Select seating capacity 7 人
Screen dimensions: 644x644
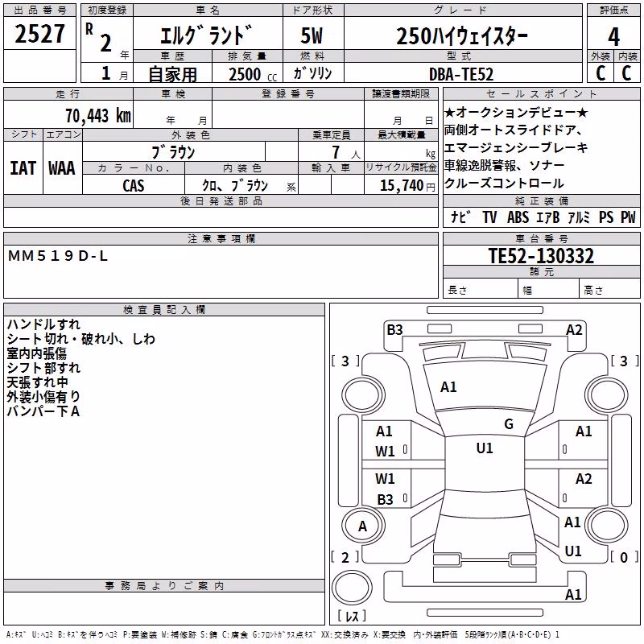[x=345, y=152]
